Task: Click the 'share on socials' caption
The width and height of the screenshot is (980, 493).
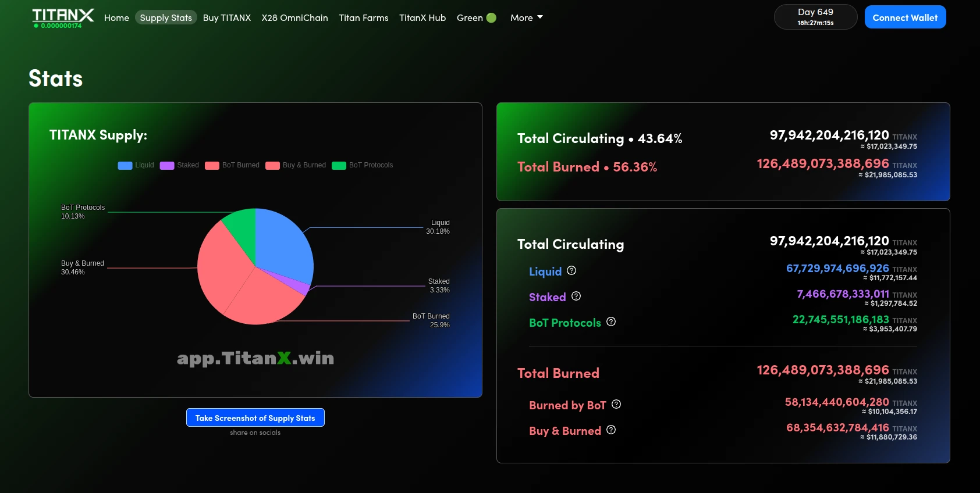Action: click(255, 433)
